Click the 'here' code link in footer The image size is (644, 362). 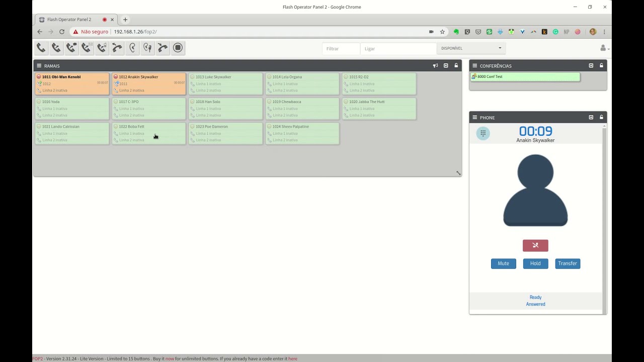(293, 359)
